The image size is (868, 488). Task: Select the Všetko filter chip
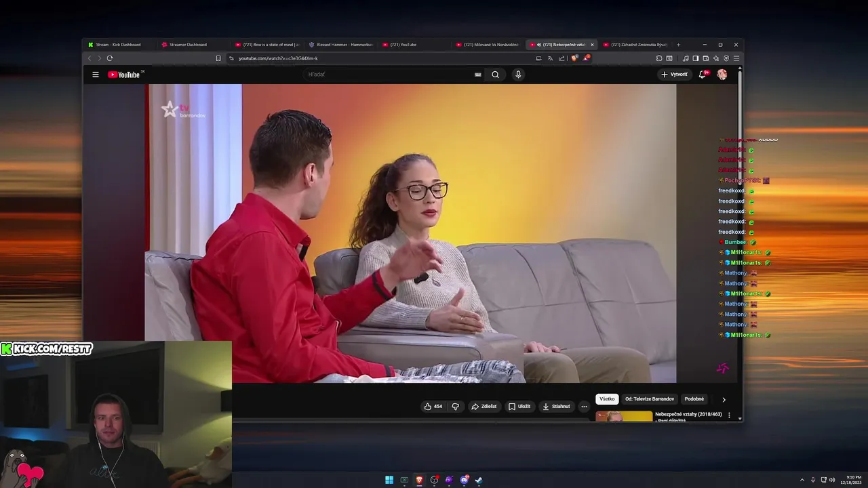[607, 399]
